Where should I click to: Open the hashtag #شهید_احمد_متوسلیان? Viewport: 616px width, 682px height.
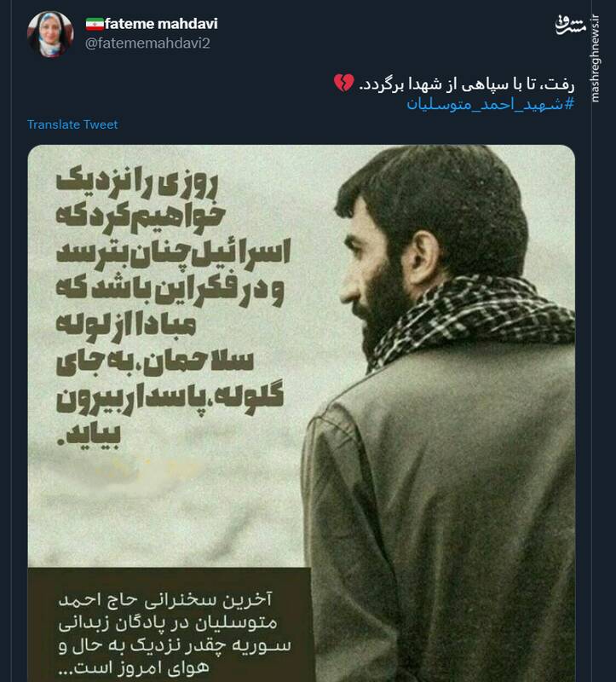[491, 104]
